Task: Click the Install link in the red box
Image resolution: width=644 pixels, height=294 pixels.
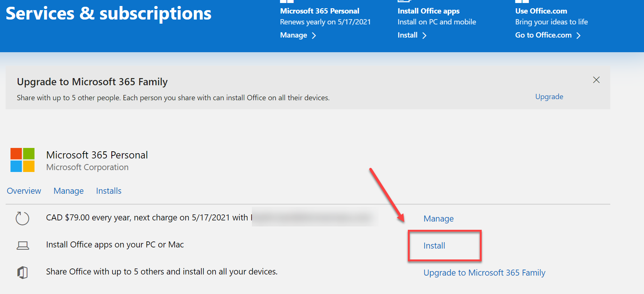Action: [x=434, y=246]
